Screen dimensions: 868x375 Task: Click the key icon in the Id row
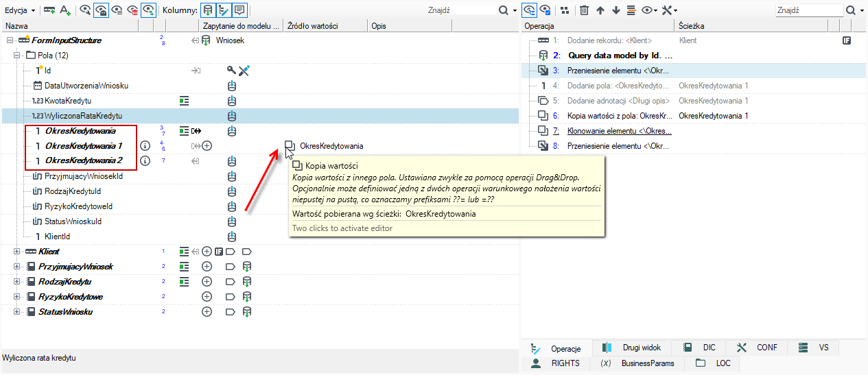click(232, 71)
